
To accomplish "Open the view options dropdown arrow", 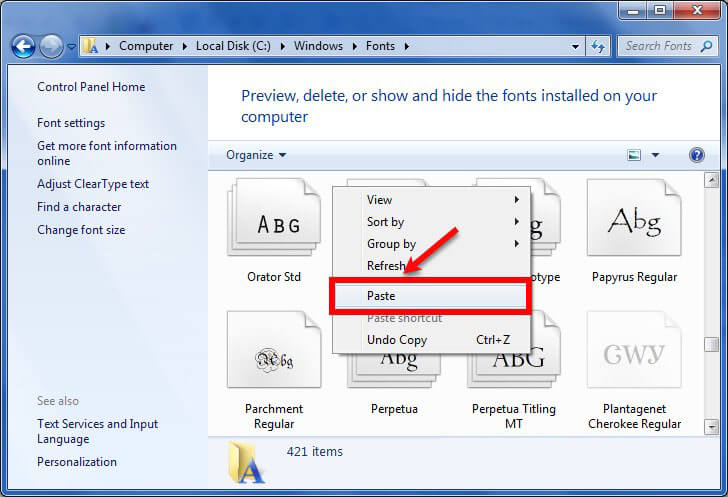I will pyautogui.click(x=655, y=155).
